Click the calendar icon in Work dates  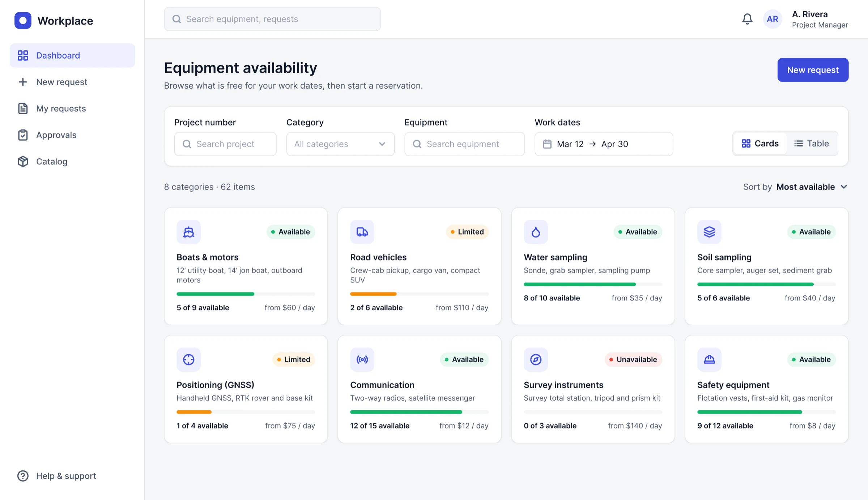point(547,144)
